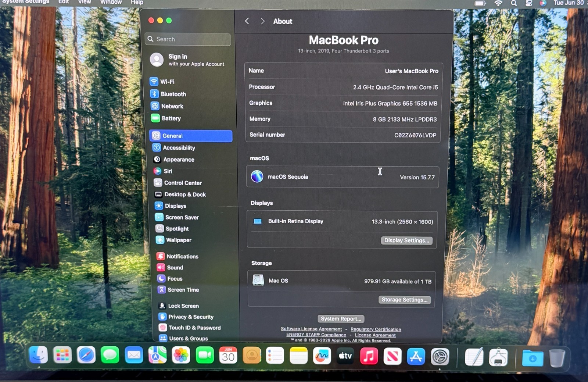
Task: Open Users & Groups settings
Action: (183, 338)
